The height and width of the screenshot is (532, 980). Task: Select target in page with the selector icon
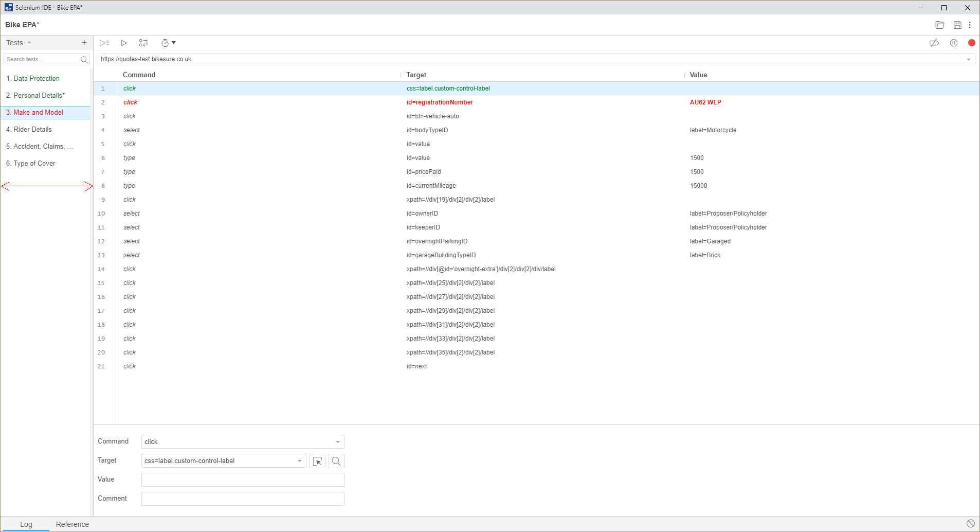click(317, 461)
